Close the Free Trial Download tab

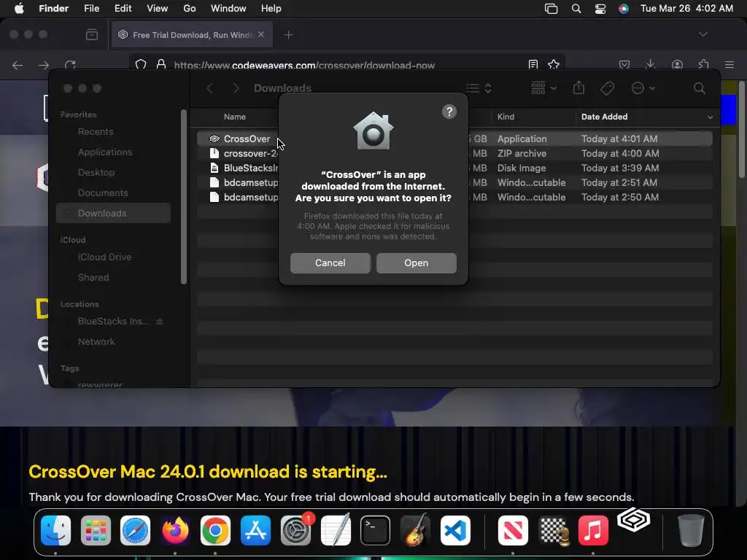pyautogui.click(x=261, y=34)
